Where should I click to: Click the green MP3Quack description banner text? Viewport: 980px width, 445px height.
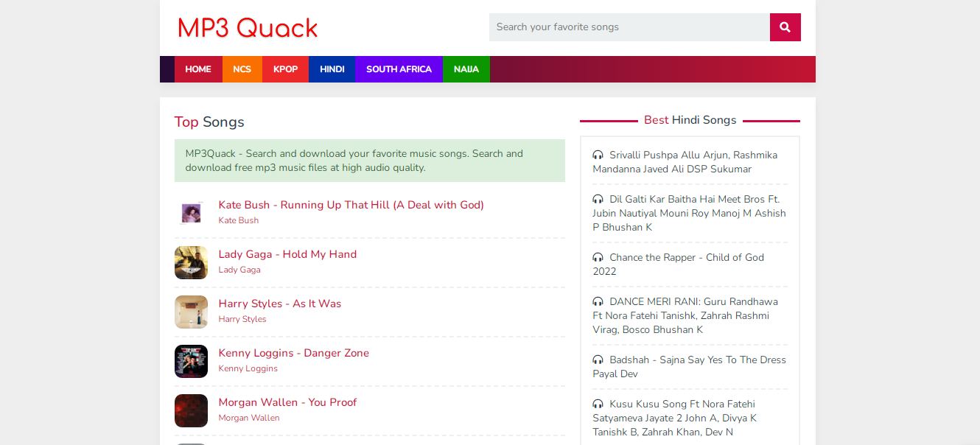pyautogui.click(x=354, y=161)
